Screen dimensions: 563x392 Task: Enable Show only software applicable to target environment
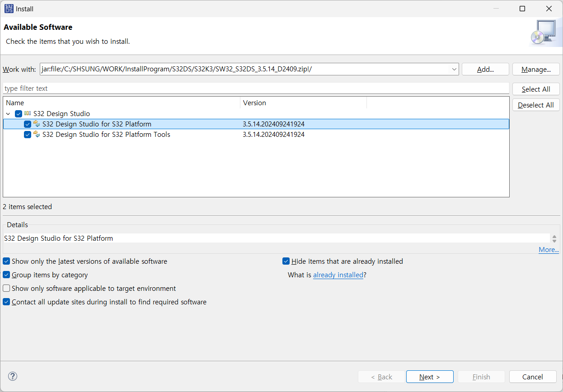(x=6, y=288)
